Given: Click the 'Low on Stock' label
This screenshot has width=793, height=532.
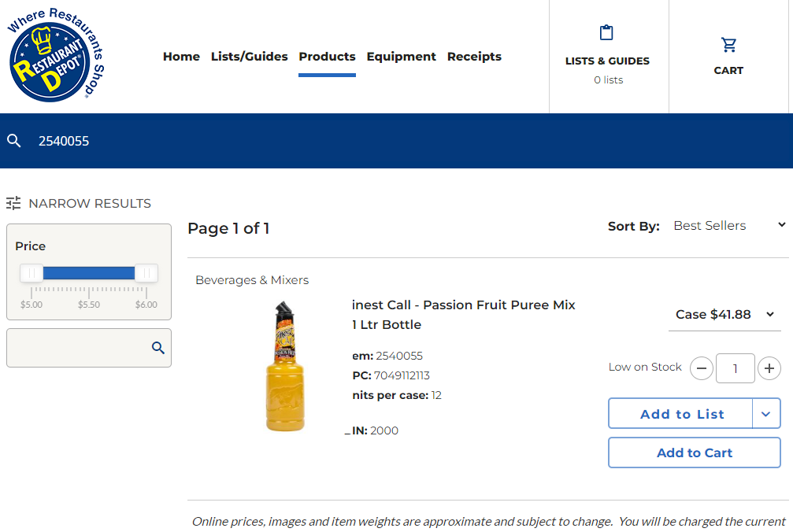Looking at the screenshot, I should pos(645,367).
